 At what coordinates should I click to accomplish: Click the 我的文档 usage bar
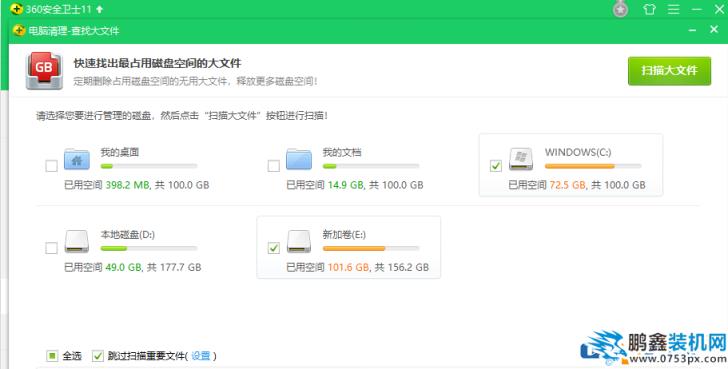[371, 166]
